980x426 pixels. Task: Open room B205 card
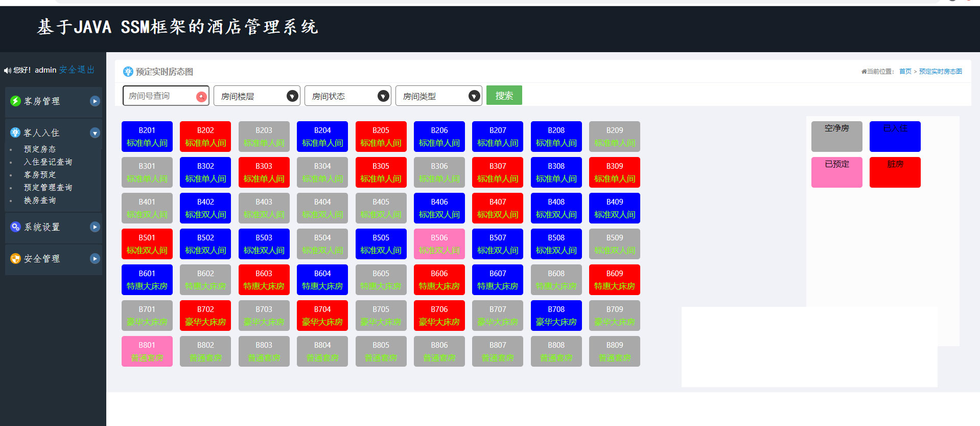381,137
